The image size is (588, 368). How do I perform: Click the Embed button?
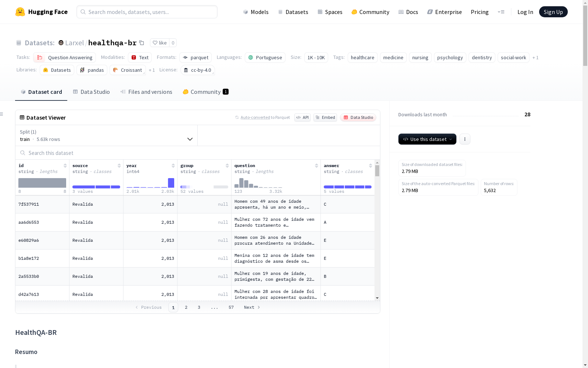click(x=325, y=117)
